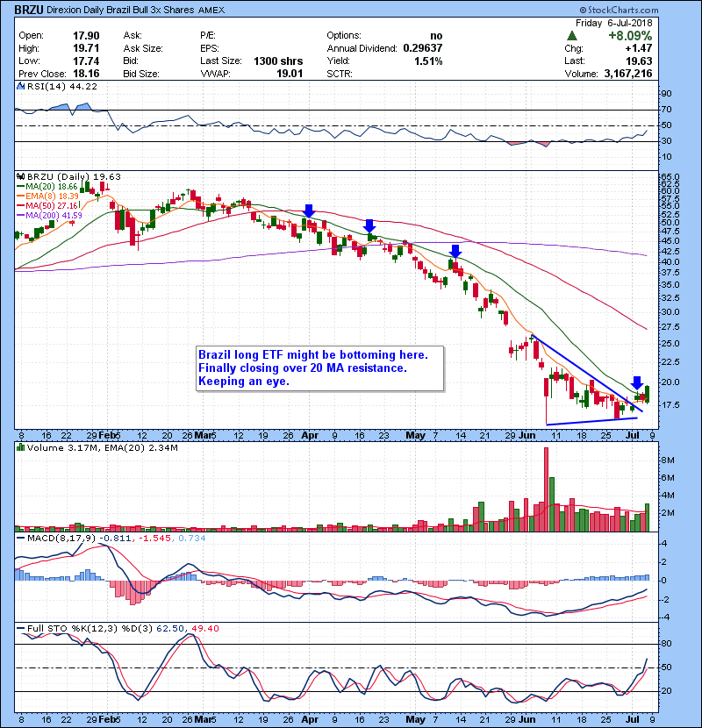Click the 27.5 label on the price axis
The image size is (702, 728).
(670, 327)
